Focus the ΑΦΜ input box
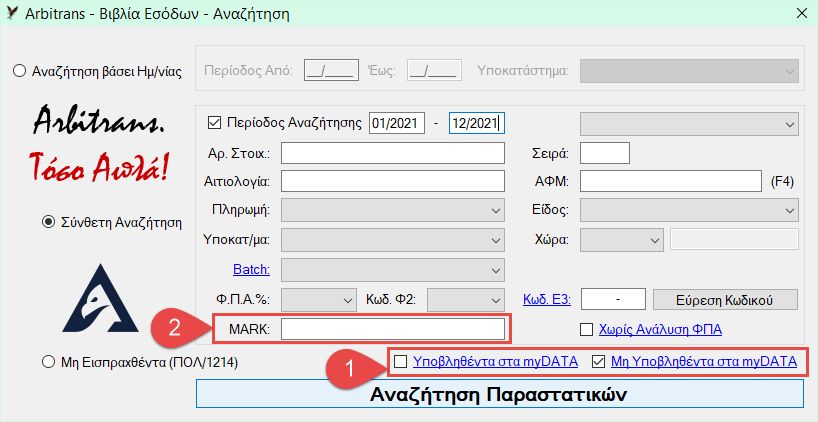The height and width of the screenshot is (422, 818). coord(671,181)
